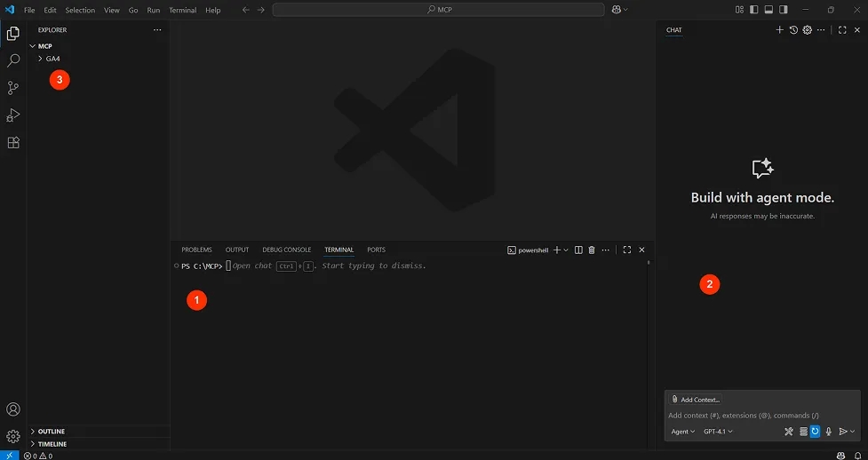Click the stacked server icon in chat
Viewport: 868px width, 460px height.
[x=803, y=432]
